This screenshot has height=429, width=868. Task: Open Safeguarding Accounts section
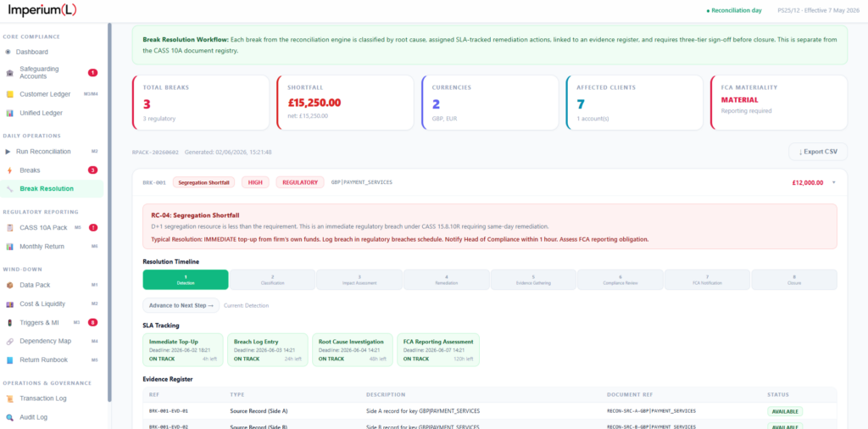click(39, 73)
